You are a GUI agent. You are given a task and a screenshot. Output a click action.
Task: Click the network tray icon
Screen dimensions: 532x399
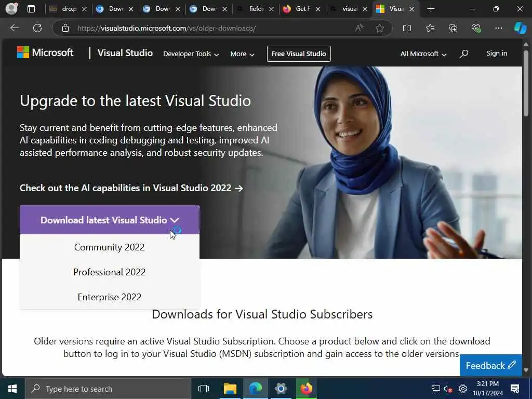click(x=435, y=389)
